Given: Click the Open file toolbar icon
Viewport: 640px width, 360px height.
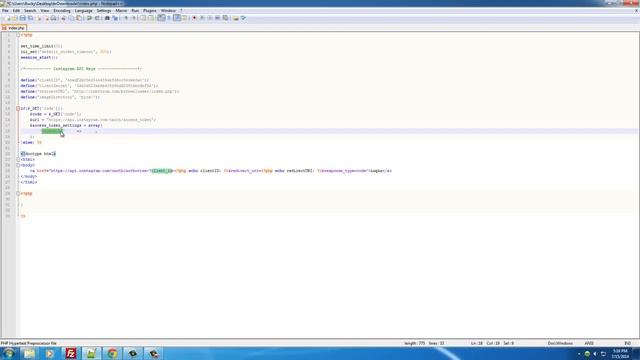Looking at the screenshot, I should tap(14, 18).
